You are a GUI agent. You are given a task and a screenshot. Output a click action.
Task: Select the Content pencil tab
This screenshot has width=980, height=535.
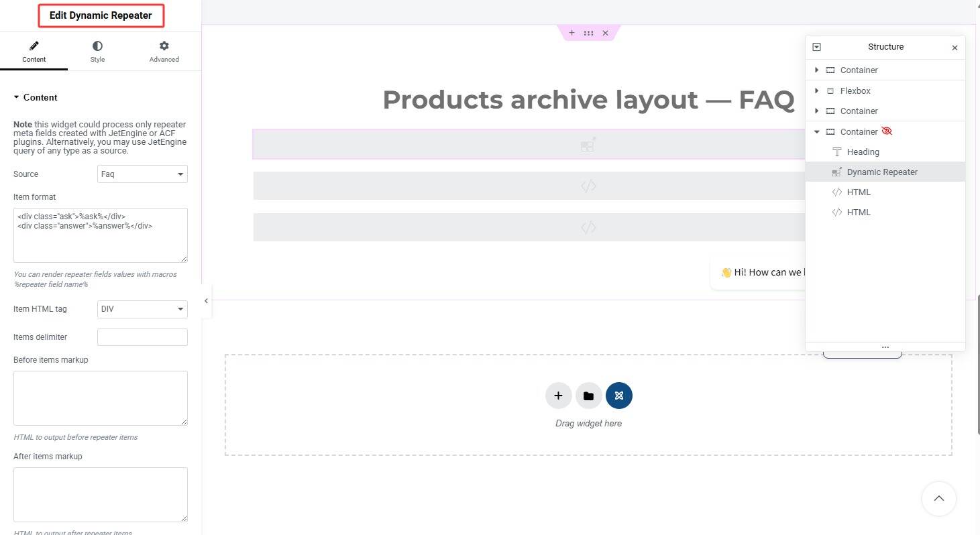[34, 52]
